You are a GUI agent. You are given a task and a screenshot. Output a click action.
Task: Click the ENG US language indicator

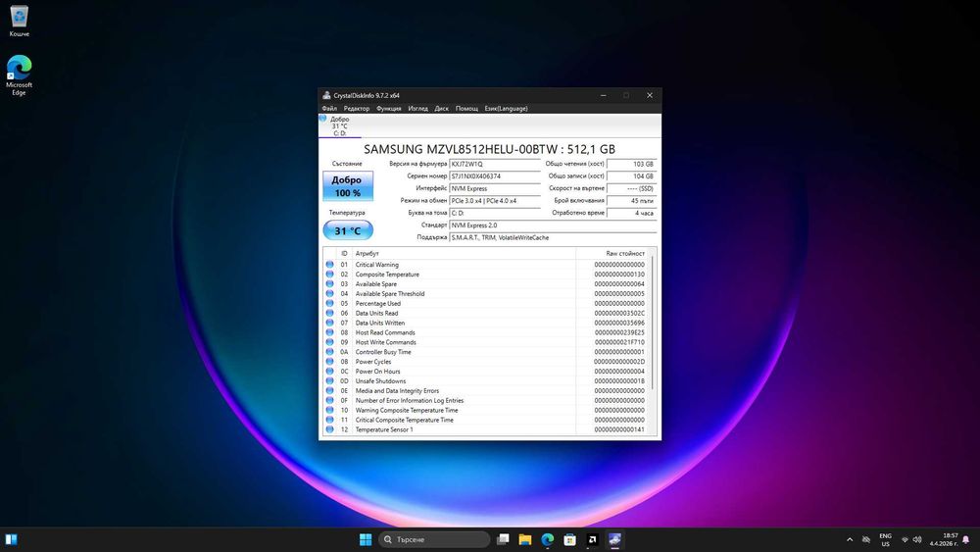point(885,539)
